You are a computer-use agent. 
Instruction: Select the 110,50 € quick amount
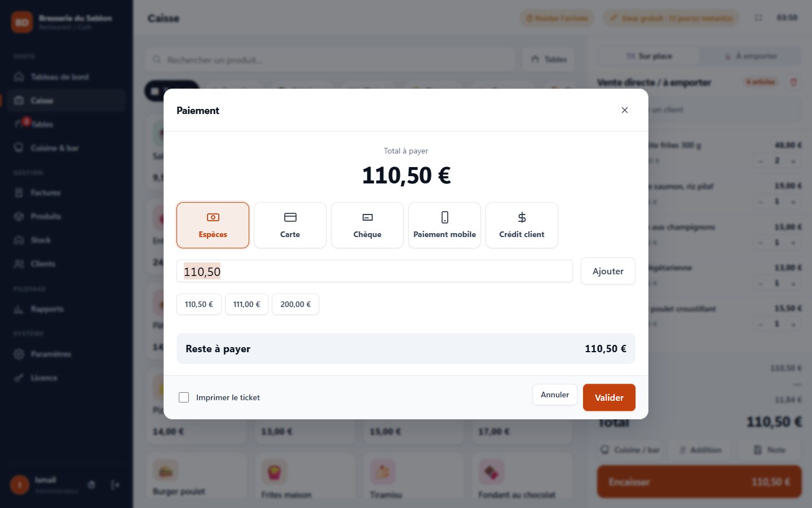point(199,304)
